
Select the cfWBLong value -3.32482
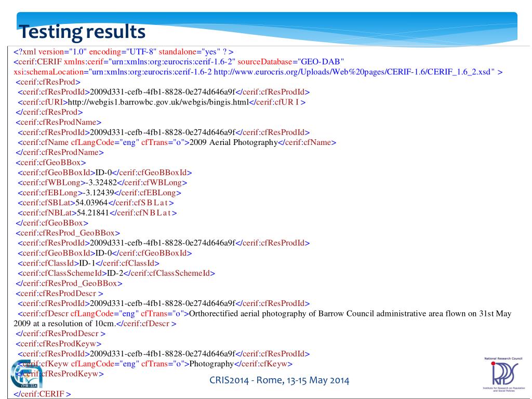click(101, 182)
